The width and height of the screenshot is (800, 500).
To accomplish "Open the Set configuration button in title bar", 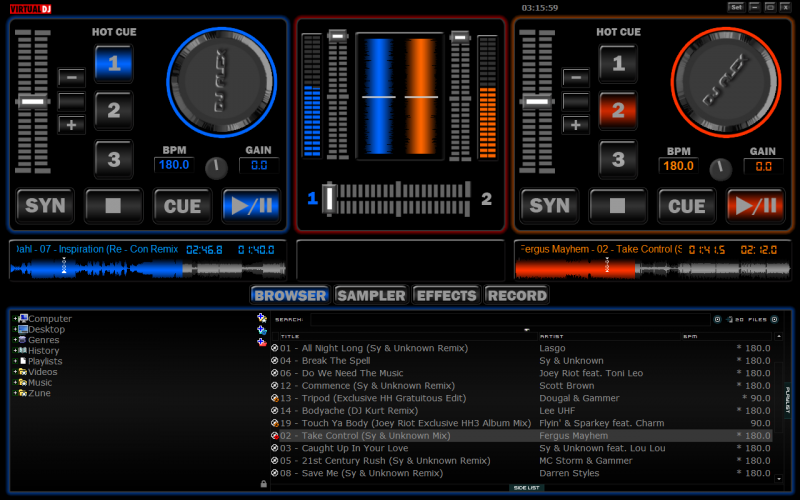I will point(736,7).
